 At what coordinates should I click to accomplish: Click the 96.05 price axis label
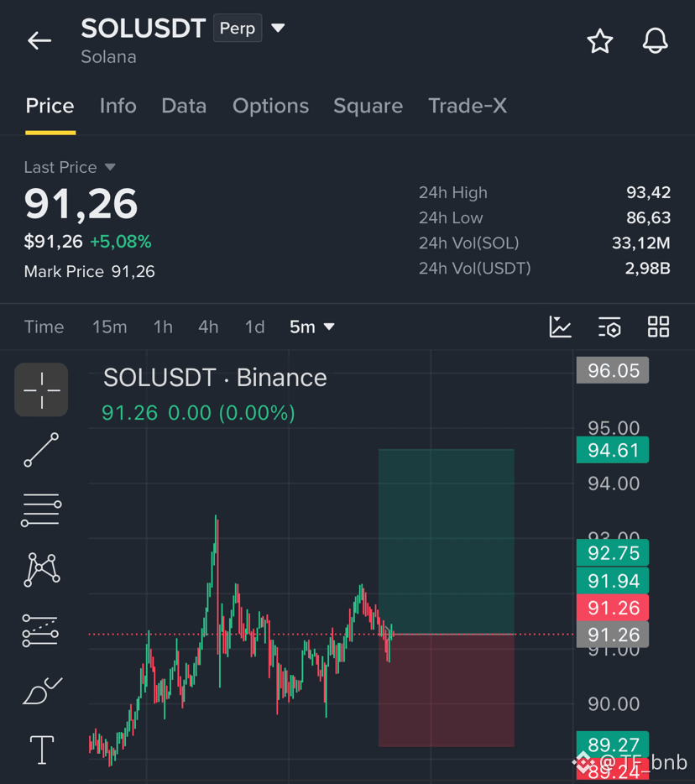(613, 370)
